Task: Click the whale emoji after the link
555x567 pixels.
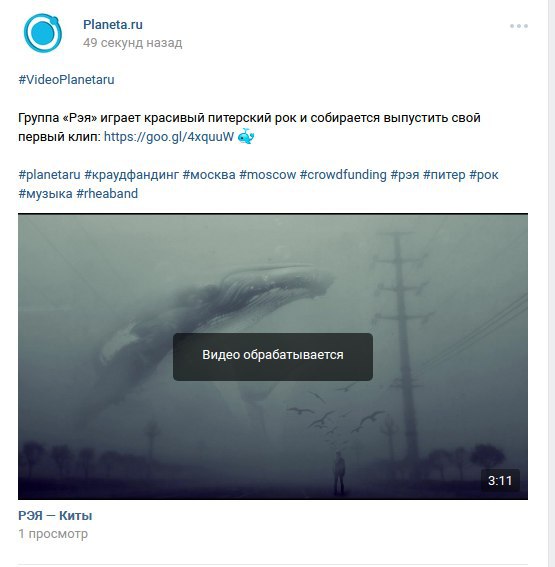Action: click(246, 136)
